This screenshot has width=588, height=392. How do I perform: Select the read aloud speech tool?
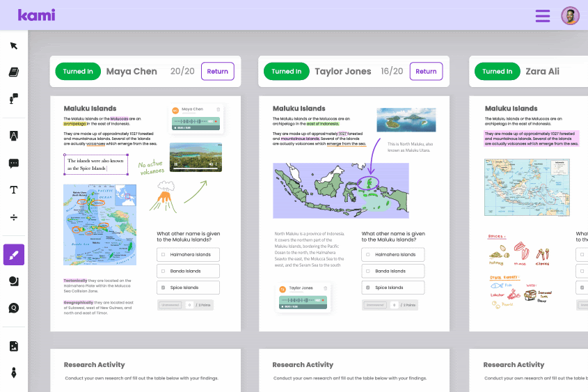(14, 99)
